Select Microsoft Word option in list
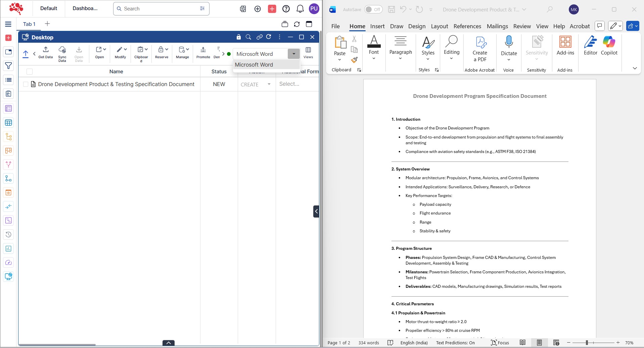Viewport: 644px width, 348px height. [x=254, y=65]
